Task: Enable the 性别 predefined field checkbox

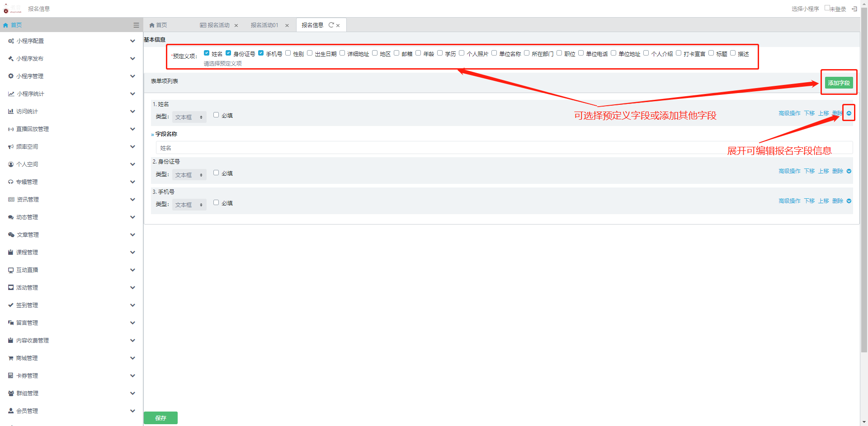Action: click(288, 53)
